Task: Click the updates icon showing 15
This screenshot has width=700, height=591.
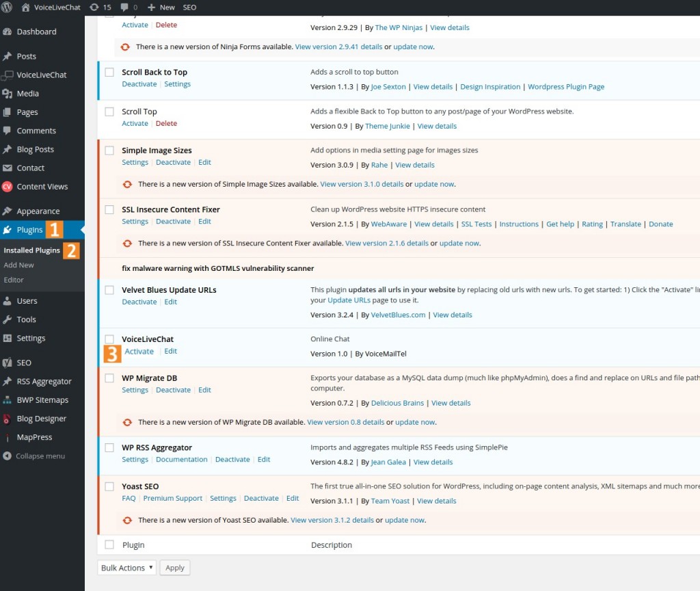Action: pyautogui.click(x=94, y=7)
